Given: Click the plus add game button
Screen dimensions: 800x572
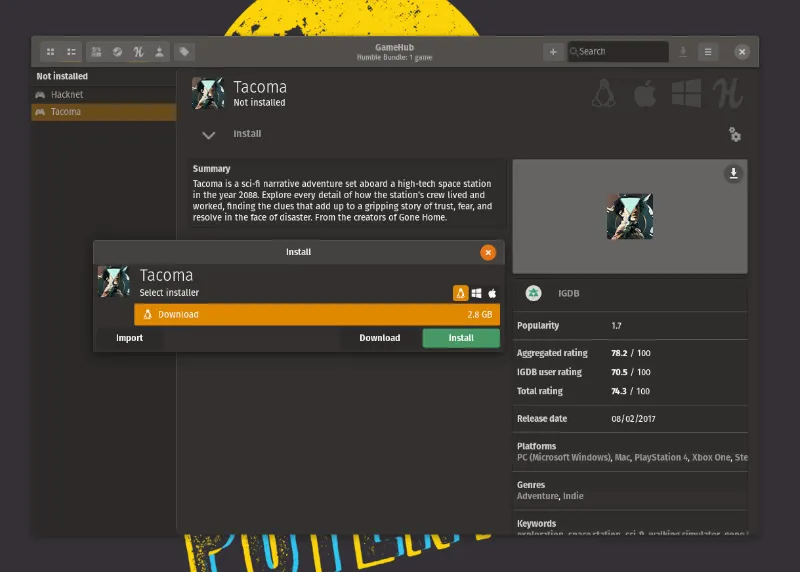Looking at the screenshot, I should pos(553,52).
